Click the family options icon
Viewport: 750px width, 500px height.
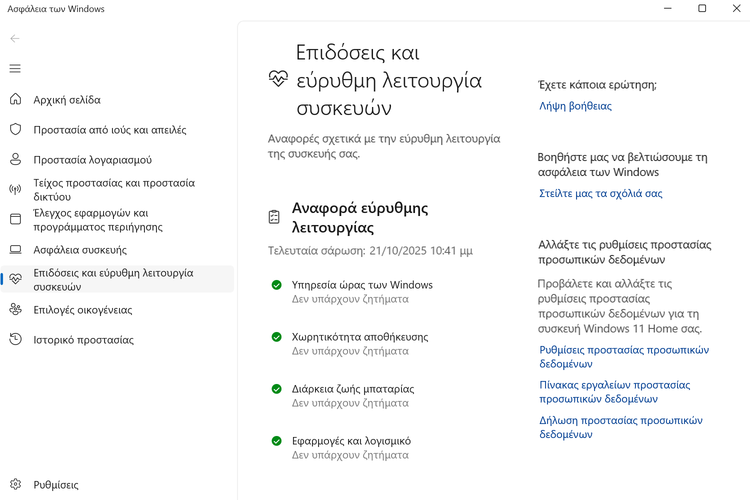[15, 310]
